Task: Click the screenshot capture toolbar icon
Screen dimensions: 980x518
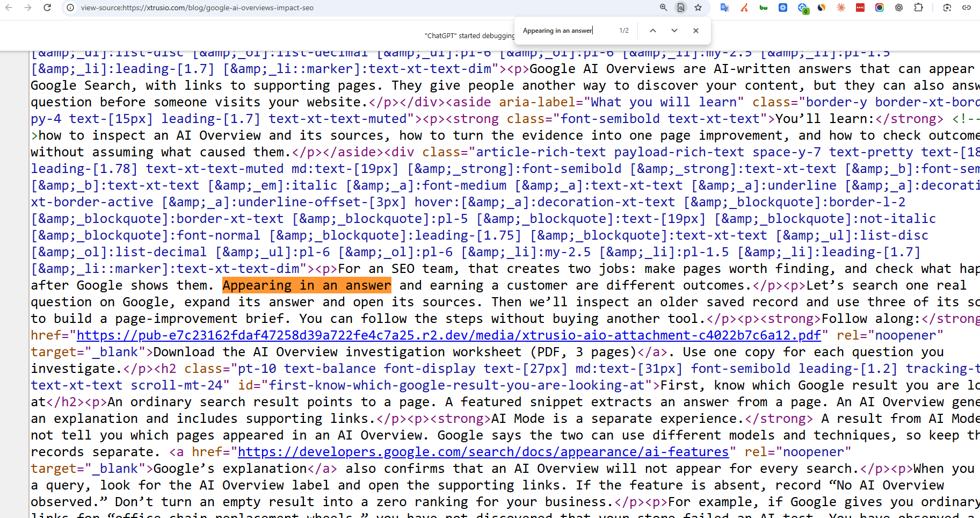Action: coord(947,8)
